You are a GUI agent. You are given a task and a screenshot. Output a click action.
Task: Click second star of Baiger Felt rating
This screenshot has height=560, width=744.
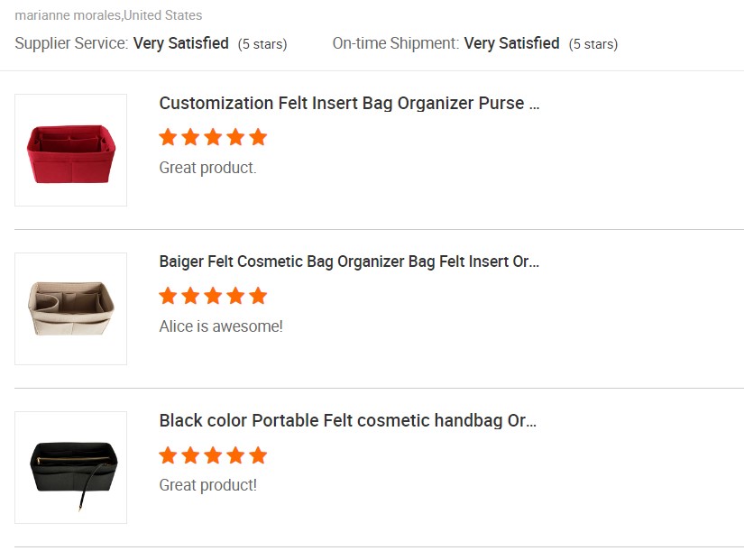[x=191, y=296]
